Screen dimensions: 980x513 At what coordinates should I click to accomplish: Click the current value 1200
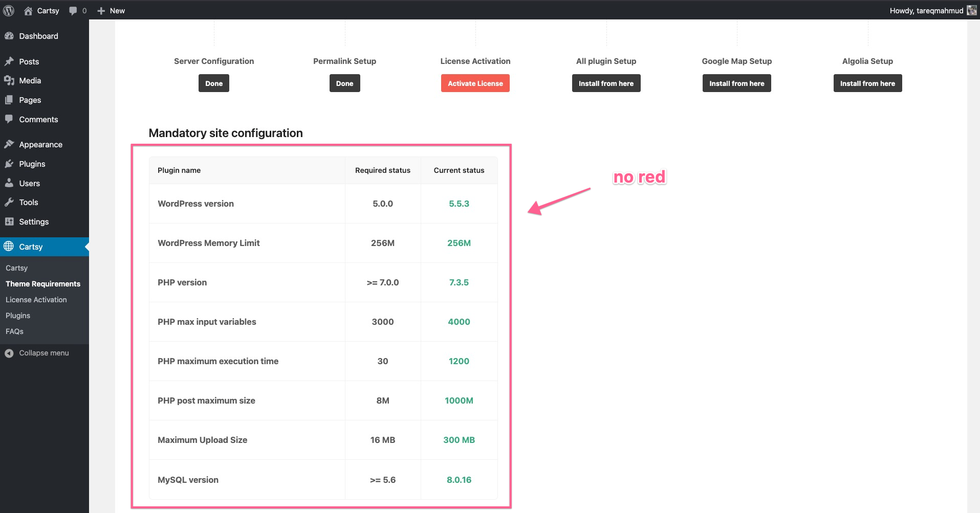pyautogui.click(x=459, y=361)
